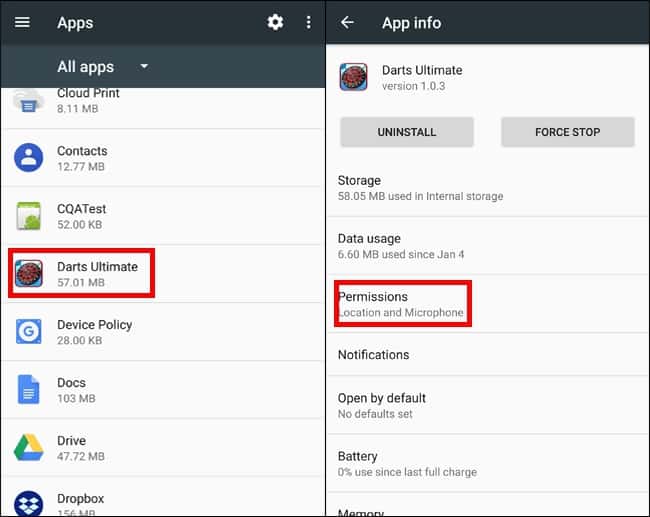Tap the back arrow in App info
650x517 pixels.
(x=348, y=23)
